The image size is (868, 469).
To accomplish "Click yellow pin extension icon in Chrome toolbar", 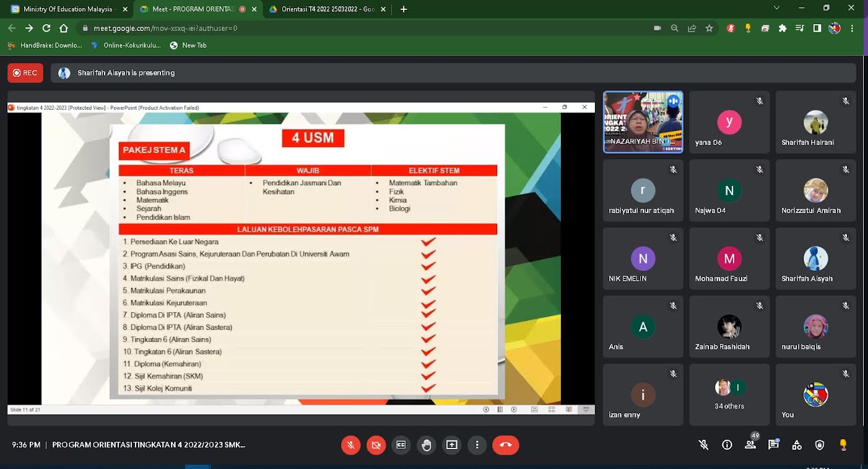I will coord(748,28).
